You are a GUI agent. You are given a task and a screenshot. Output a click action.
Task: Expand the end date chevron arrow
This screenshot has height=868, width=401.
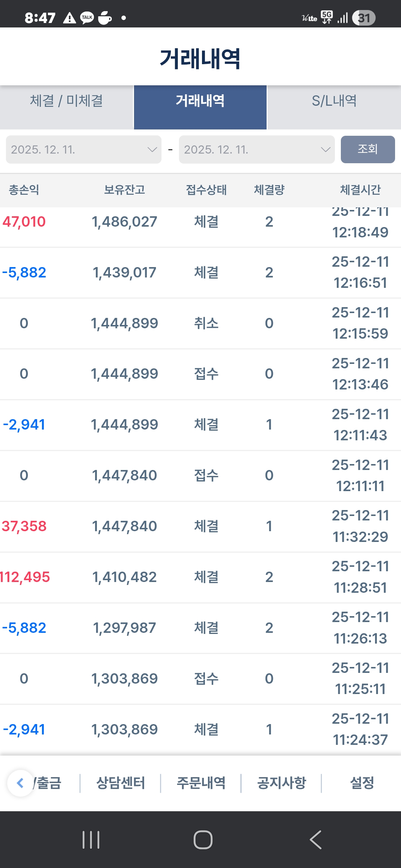click(x=325, y=149)
